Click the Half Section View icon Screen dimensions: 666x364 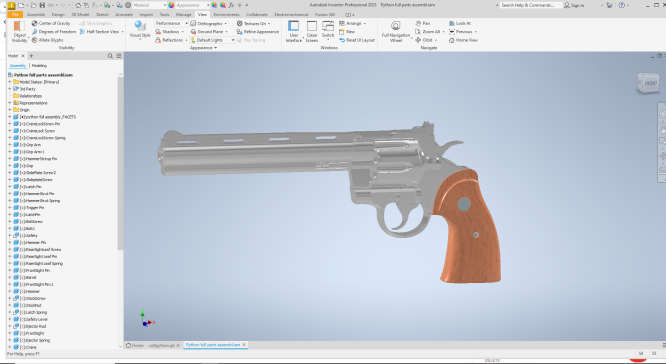coord(82,31)
